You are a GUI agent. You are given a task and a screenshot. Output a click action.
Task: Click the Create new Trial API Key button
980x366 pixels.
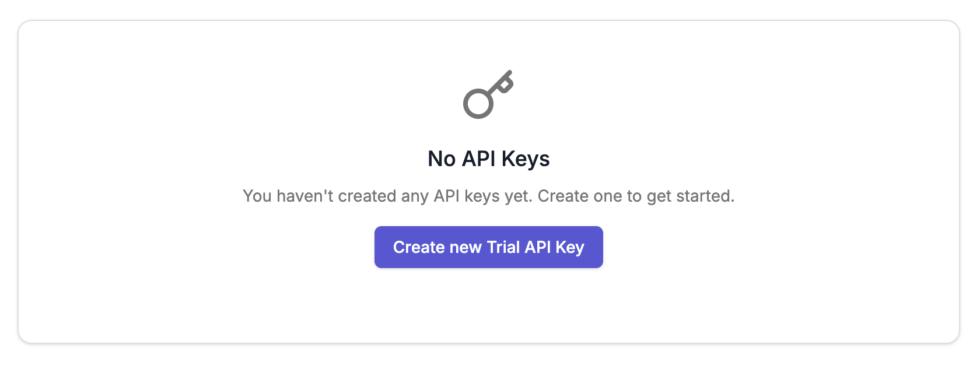(x=488, y=247)
